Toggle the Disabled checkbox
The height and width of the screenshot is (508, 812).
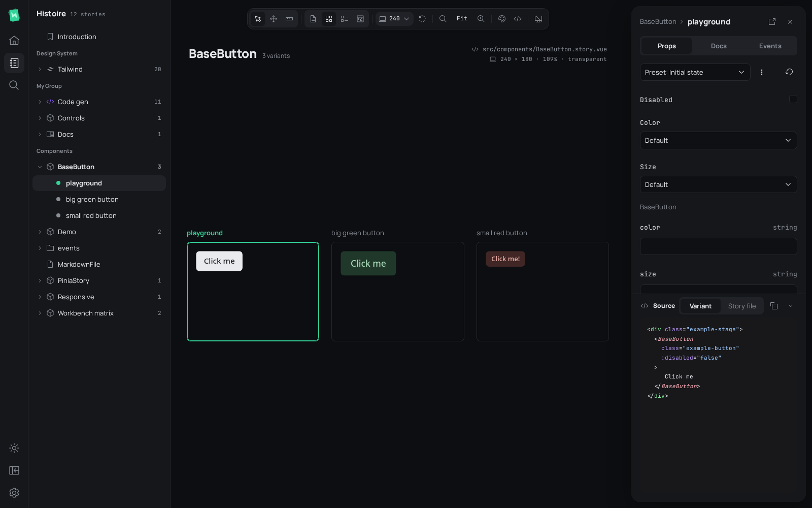click(x=793, y=99)
